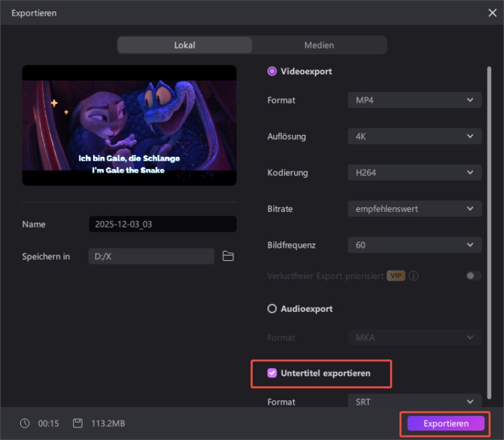Close the Exportieren dialog
Viewport: 504px width, 440px height.
[x=492, y=13]
